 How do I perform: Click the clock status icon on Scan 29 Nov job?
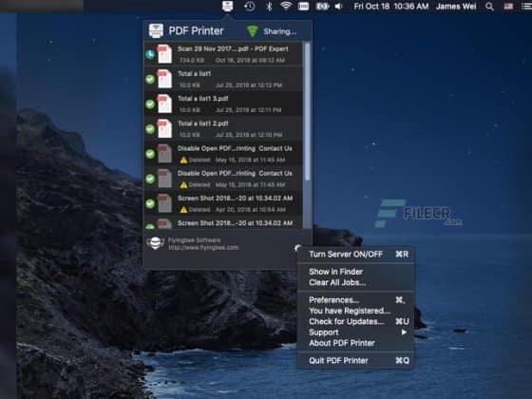pyautogui.click(x=150, y=54)
